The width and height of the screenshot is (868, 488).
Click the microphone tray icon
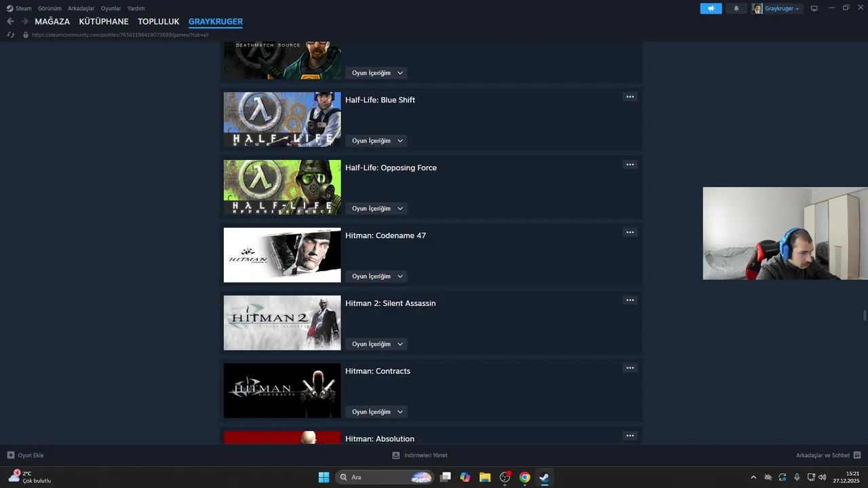797,477
